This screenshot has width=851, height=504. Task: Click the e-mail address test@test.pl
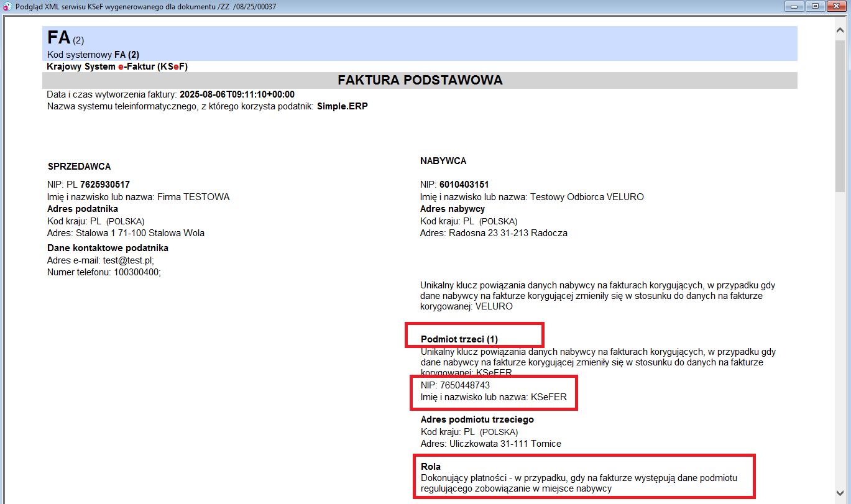click(x=132, y=260)
